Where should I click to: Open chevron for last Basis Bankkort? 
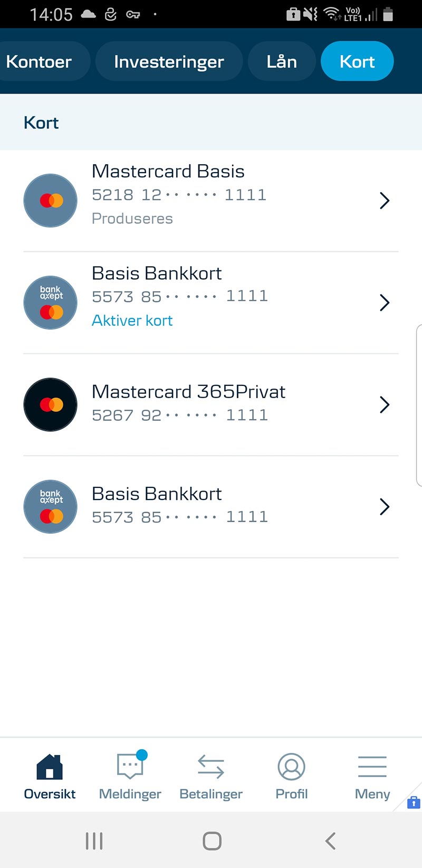point(385,507)
